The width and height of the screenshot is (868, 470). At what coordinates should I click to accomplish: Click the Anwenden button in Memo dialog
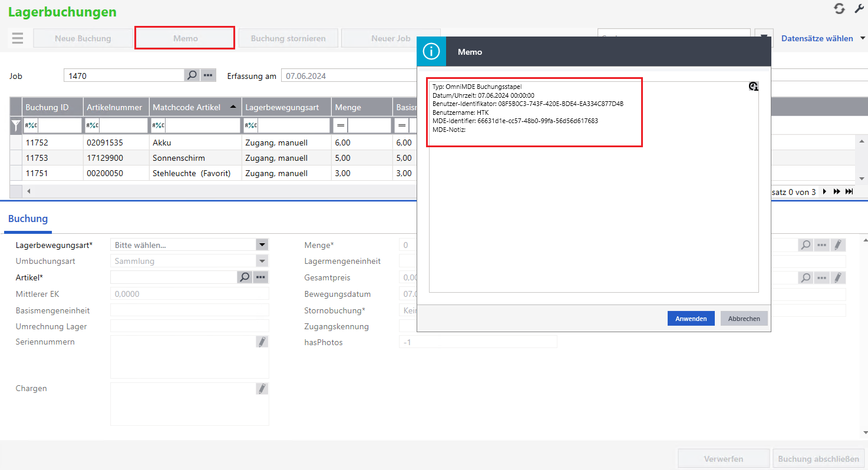pos(691,318)
